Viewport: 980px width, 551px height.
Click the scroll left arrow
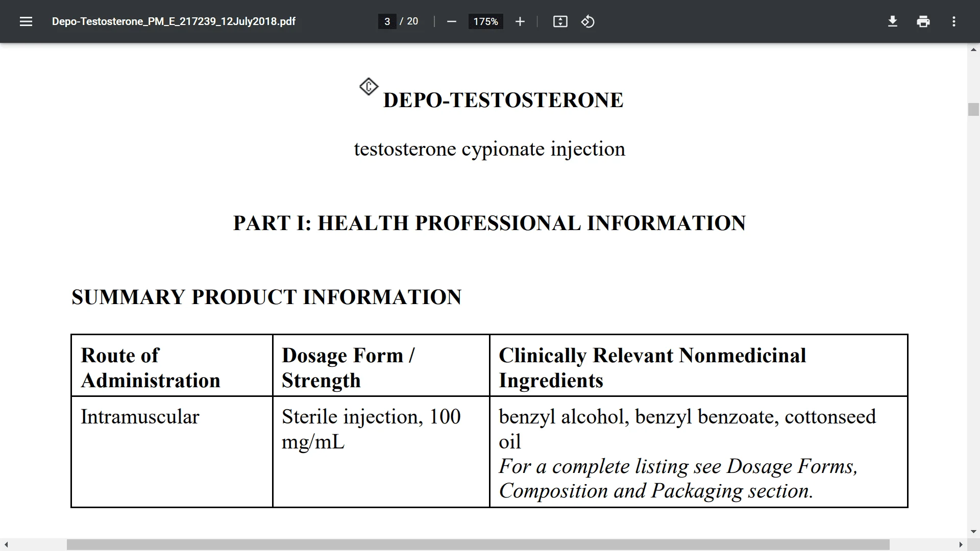point(6,545)
